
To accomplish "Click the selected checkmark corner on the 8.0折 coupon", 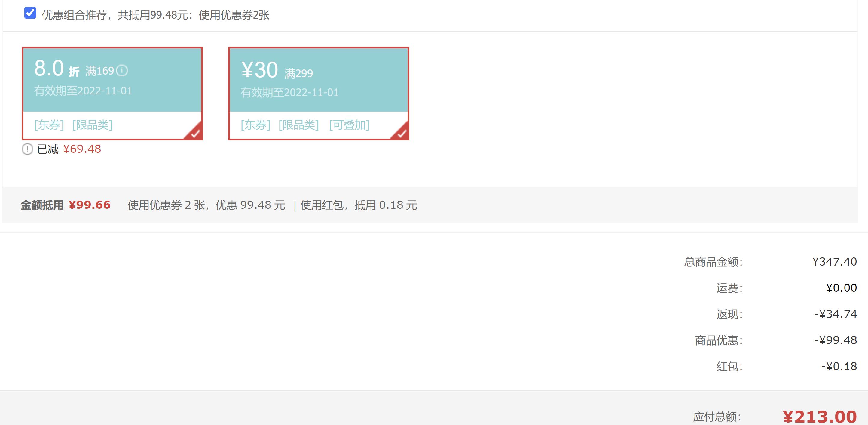I will (x=196, y=134).
